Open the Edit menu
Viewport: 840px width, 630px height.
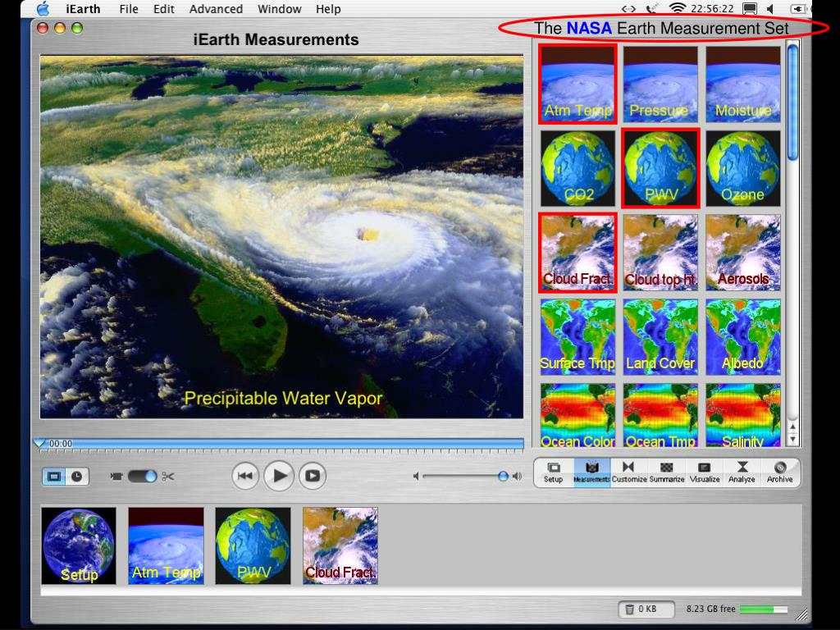tap(164, 9)
